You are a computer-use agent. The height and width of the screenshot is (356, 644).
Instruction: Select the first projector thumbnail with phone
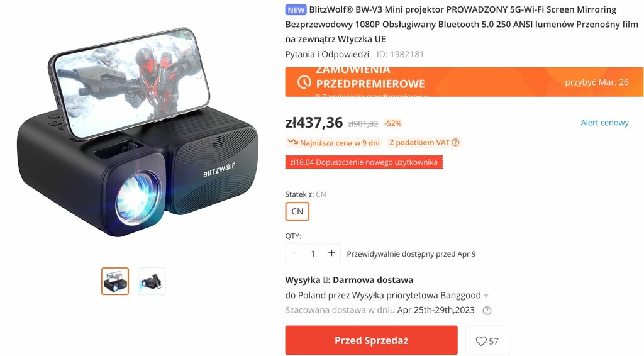[x=115, y=281]
